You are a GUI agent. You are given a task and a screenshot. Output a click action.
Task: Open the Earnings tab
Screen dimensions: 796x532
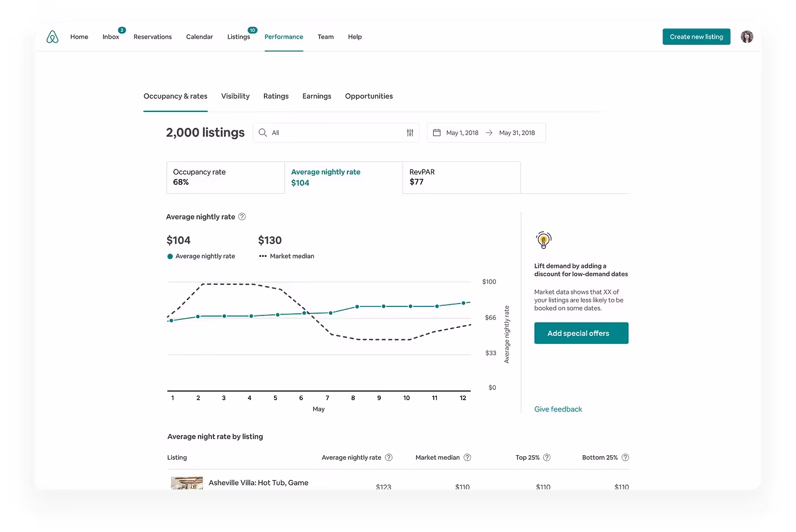click(317, 96)
